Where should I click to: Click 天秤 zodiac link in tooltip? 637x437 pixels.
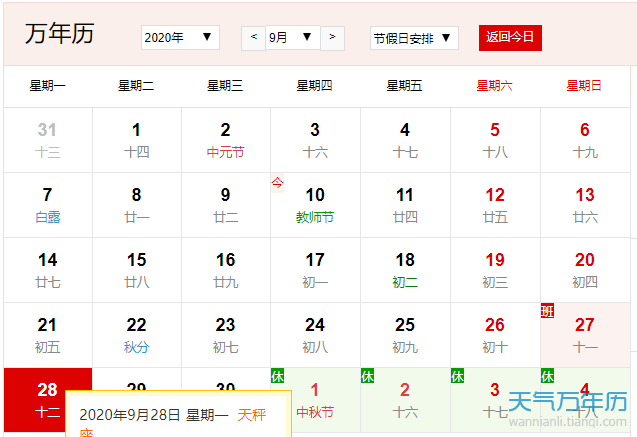tap(252, 415)
